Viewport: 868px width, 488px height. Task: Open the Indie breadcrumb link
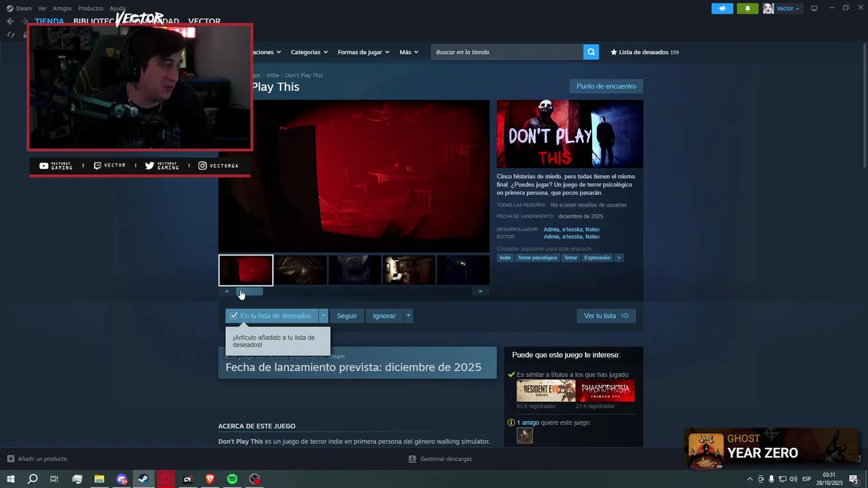click(273, 75)
